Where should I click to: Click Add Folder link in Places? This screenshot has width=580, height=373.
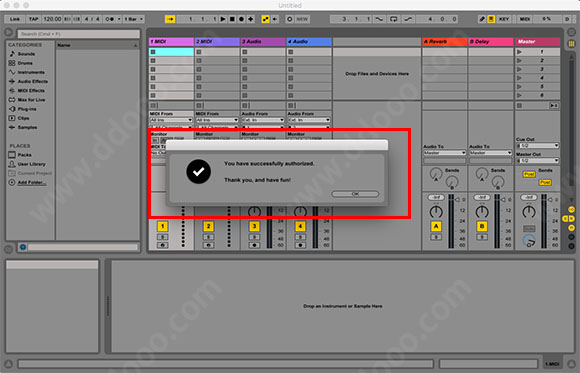[32, 182]
